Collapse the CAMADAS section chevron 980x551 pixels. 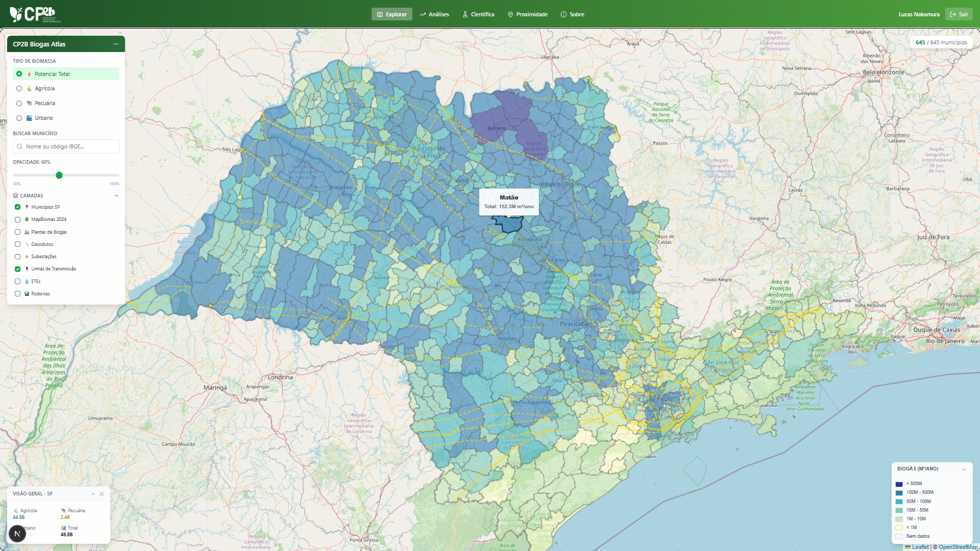click(x=116, y=195)
